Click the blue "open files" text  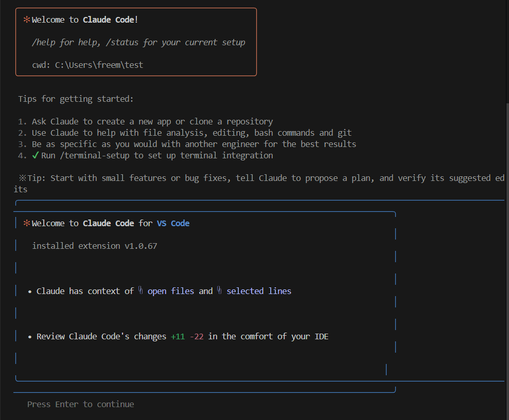tap(171, 291)
